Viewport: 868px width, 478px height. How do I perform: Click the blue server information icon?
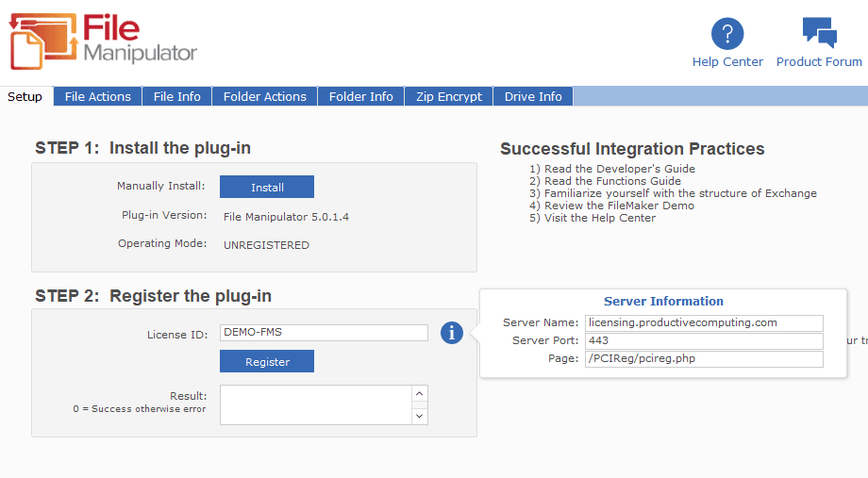tap(452, 333)
